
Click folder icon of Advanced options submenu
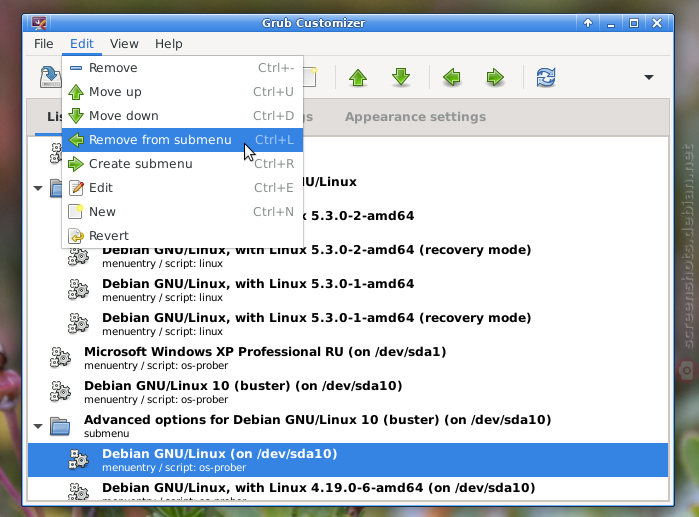point(60,426)
